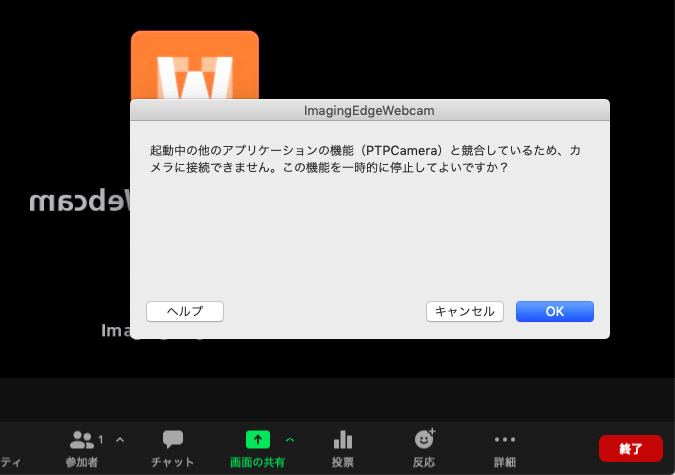Click the キャンセル button in the dialog
Viewport: 675px width, 475px height.
[464, 311]
